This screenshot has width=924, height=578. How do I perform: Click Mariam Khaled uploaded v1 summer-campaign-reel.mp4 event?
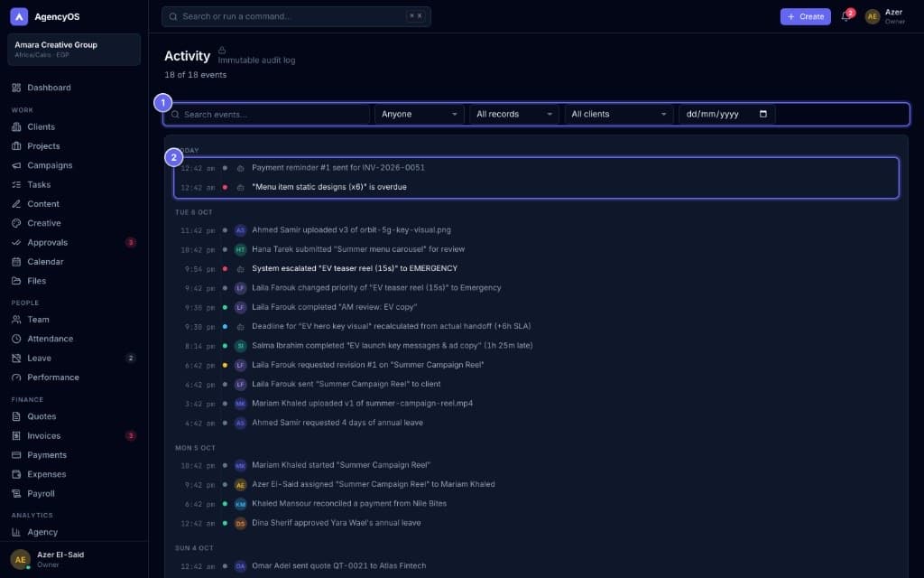[x=536, y=404]
